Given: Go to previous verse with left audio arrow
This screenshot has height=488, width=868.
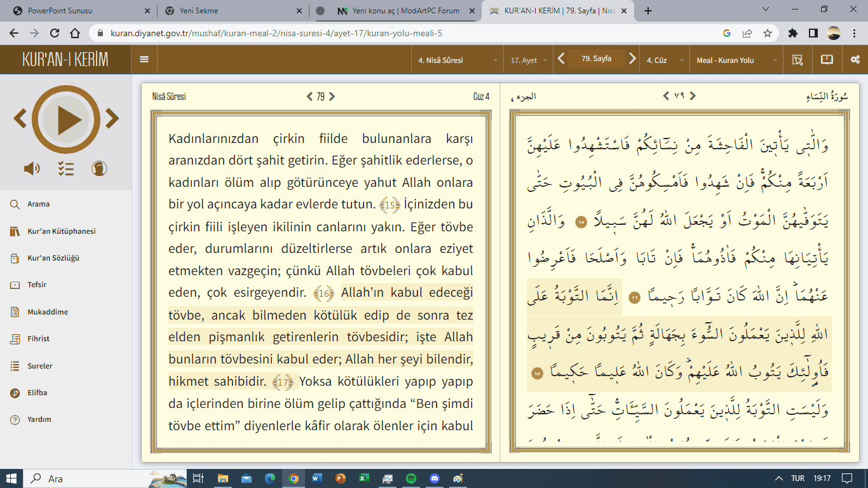Looking at the screenshot, I should (x=20, y=118).
